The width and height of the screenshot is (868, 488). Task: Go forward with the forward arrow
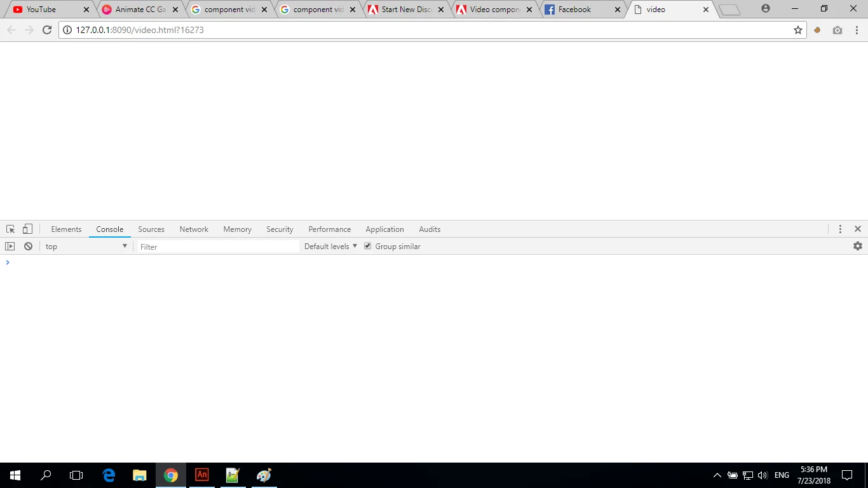(x=29, y=30)
